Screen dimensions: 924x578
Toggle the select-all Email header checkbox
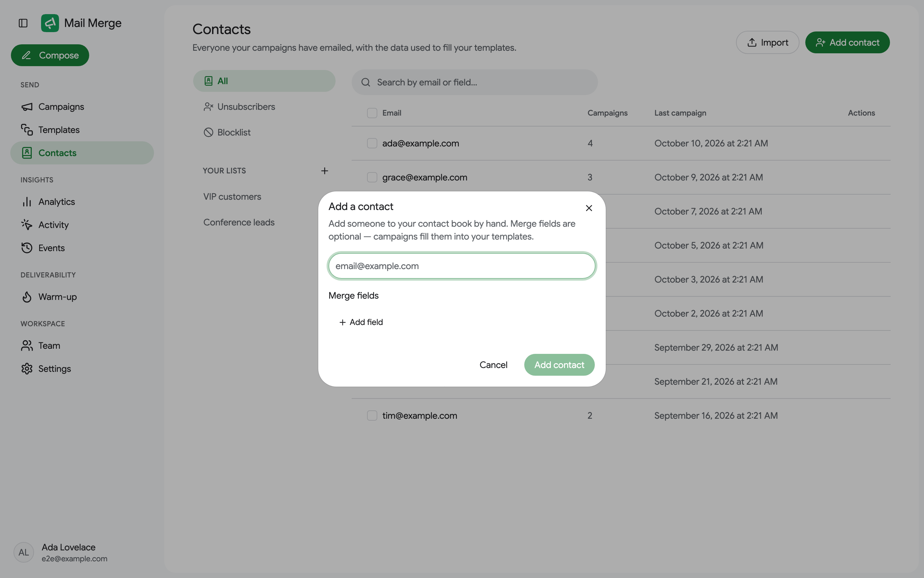click(372, 113)
